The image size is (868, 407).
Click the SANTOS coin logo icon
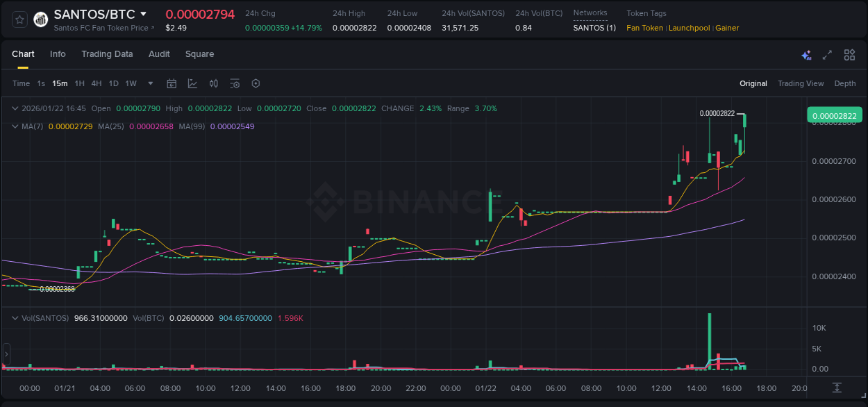pos(40,19)
